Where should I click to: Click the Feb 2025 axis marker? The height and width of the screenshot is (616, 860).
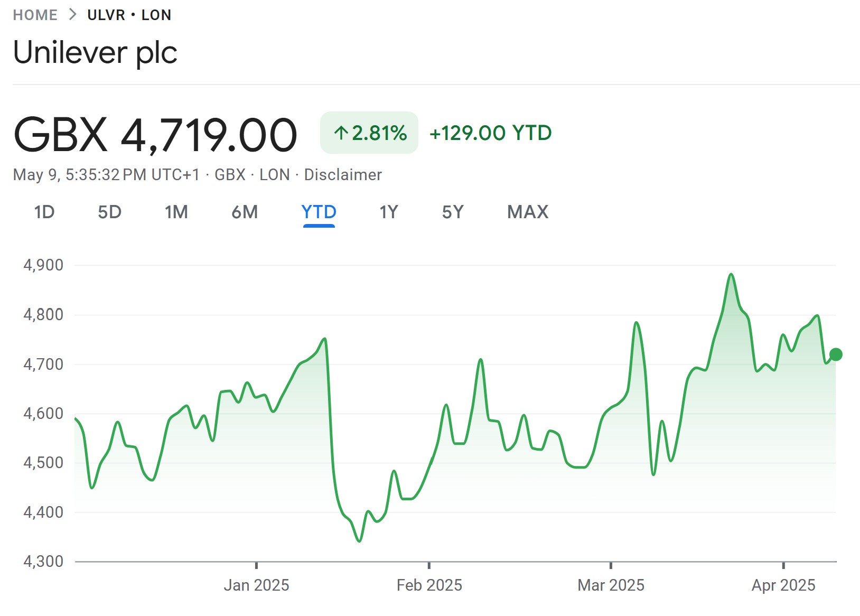tap(429, 585)
